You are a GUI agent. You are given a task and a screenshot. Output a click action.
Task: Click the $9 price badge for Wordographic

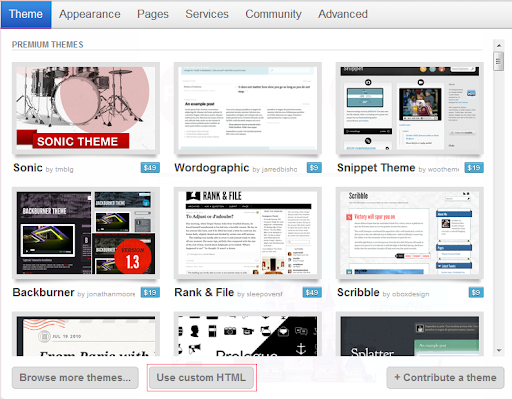(x=314, y=168)
